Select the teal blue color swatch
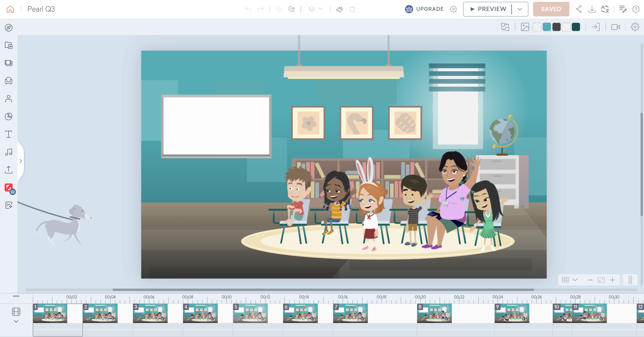 point(547,27)
